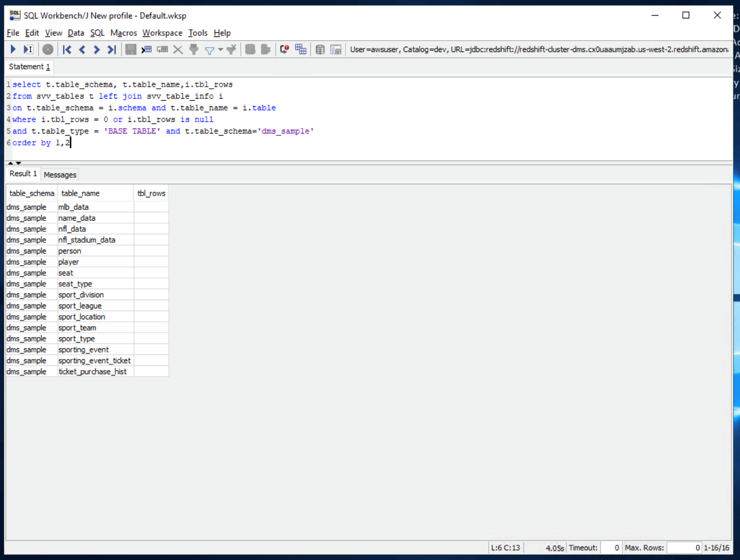The width and height of the screenshot is (740, 560).
Task: Expand the editor using splitter down arrow
Action: [x=19, y=163]
